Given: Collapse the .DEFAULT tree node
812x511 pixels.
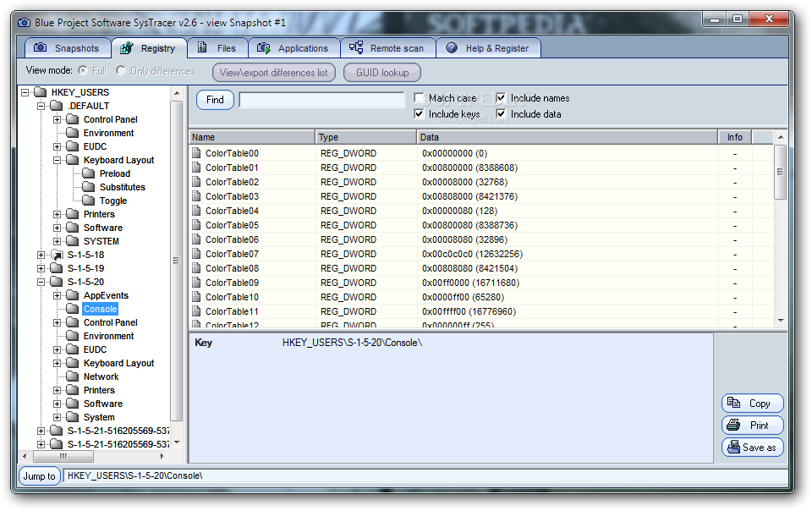Looking at the screenshot, I should click(41, 106).
